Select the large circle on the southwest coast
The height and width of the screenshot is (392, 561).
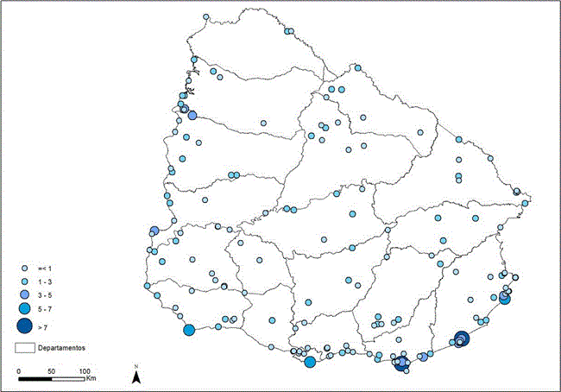189,329
